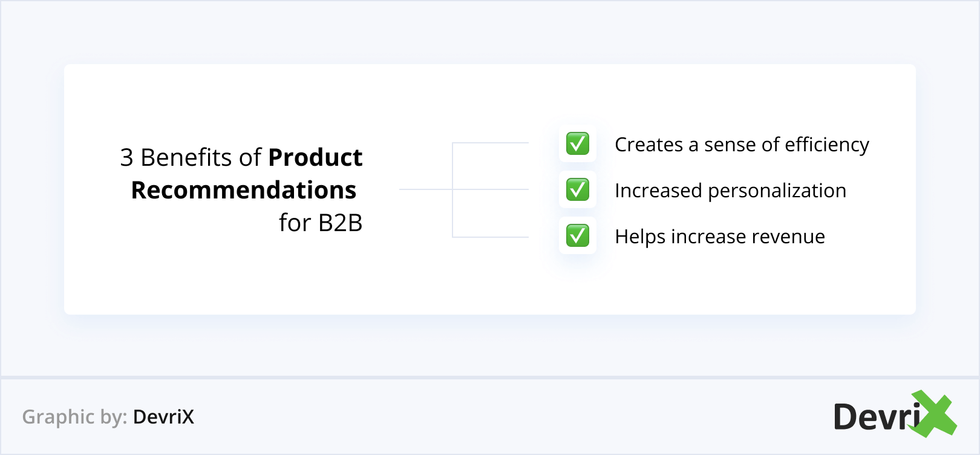The width and height of the screenshot is (980, 455).
Task: Click the "for B2B" title line
Action: pos(321,223)
